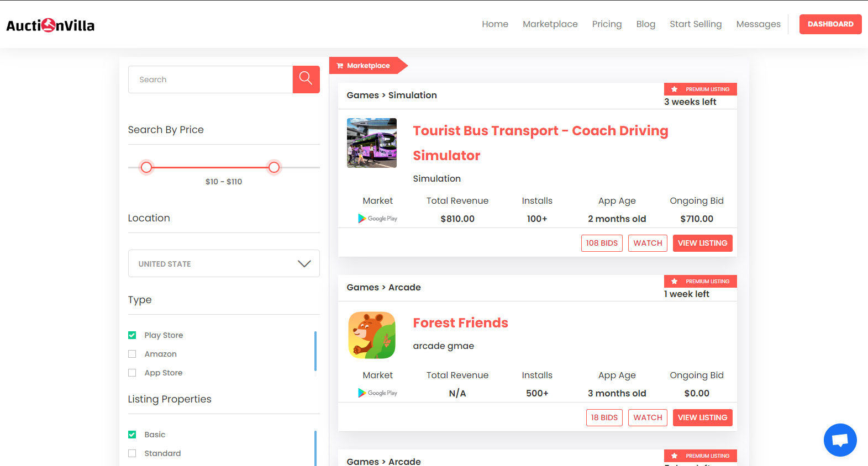Open the Blog page
This screenshot has width=868, height=466.
(646, 24)
